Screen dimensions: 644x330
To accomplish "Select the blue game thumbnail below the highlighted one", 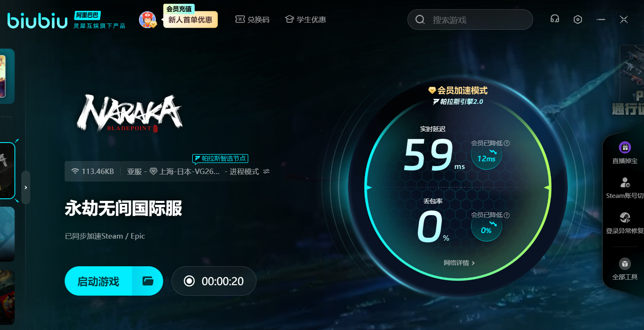I will point(7,234).
